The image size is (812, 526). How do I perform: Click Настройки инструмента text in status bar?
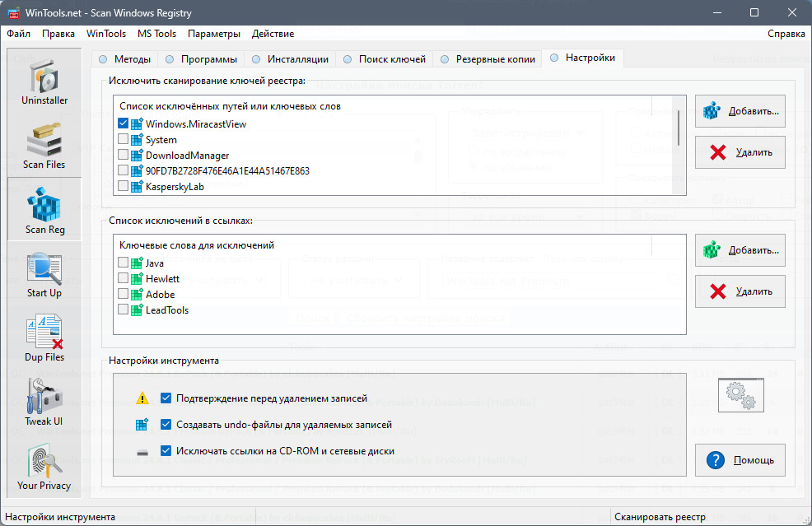tap(60, 517)
